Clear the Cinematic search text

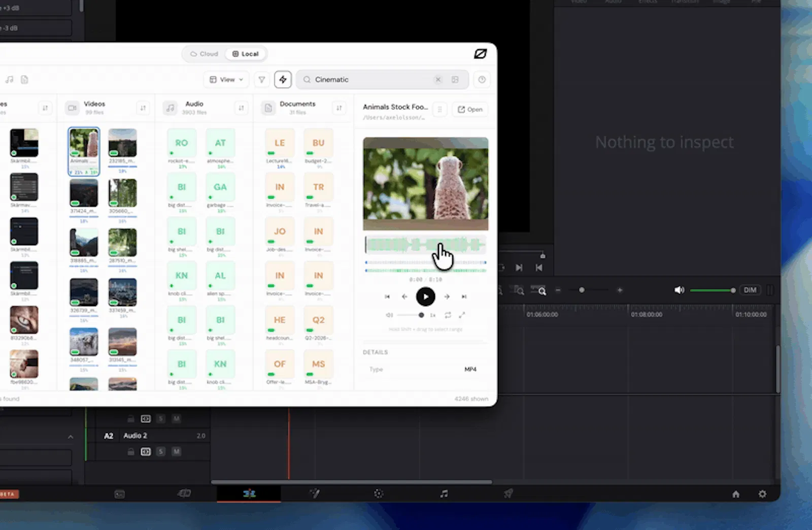[438, 80]
